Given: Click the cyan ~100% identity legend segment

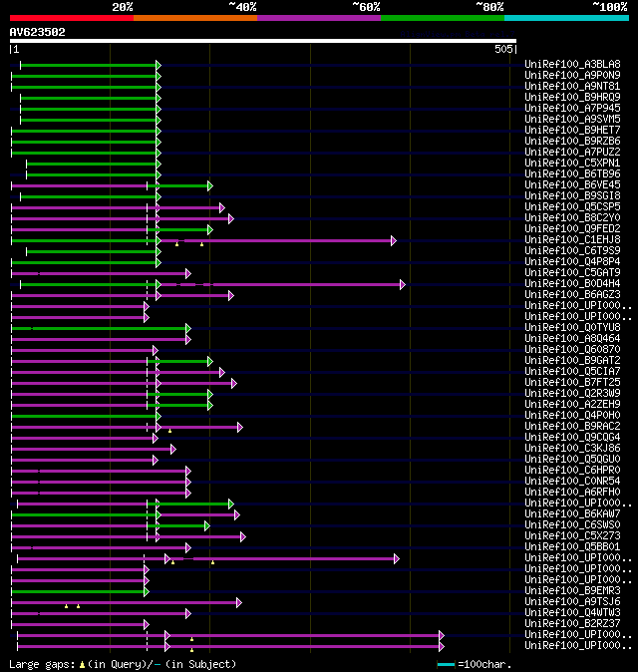Looking at the screenshot, I should [x=566, y=18].
